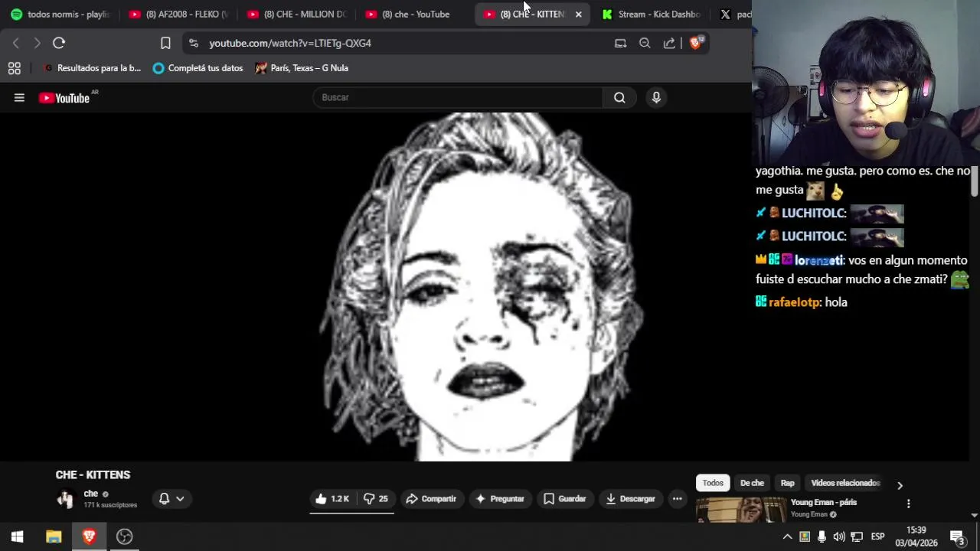Image resolution: width=980 pixels, height=551 pixels.
Task: Start voice search with the microphone icon
Action: tap(656, 97)
